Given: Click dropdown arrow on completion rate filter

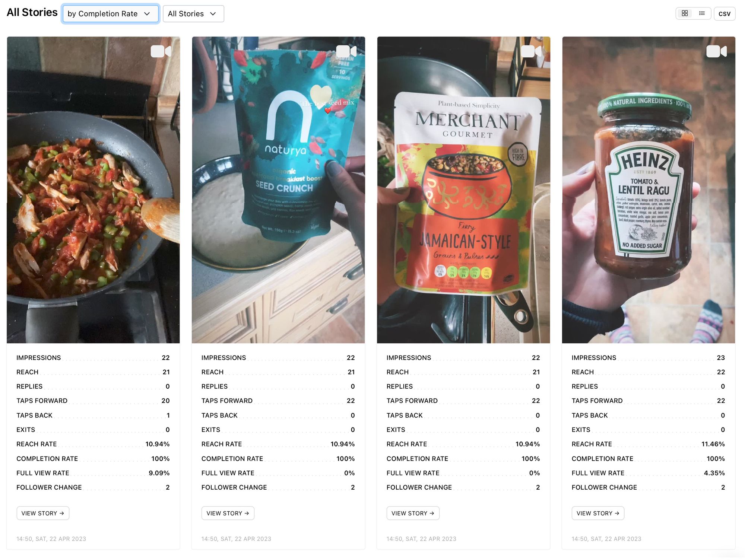Looking at the screenshot, I should (x=148, y=13).
